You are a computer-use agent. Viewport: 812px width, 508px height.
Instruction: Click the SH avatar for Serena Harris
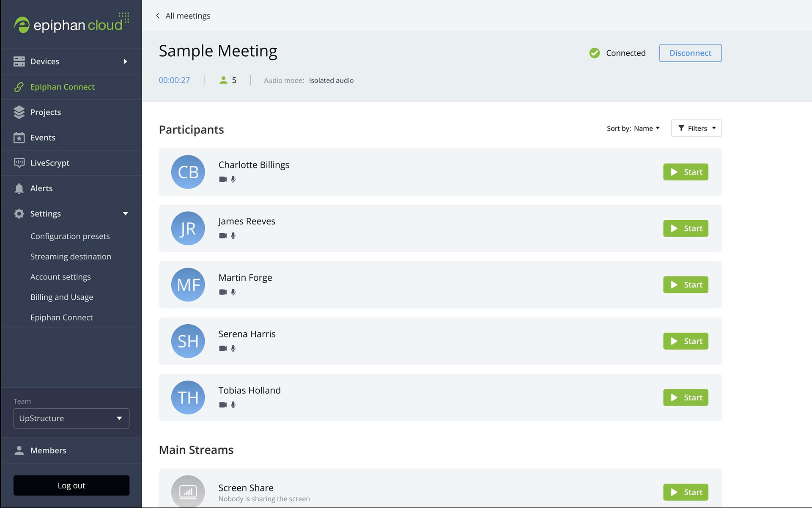click(188, 341)
